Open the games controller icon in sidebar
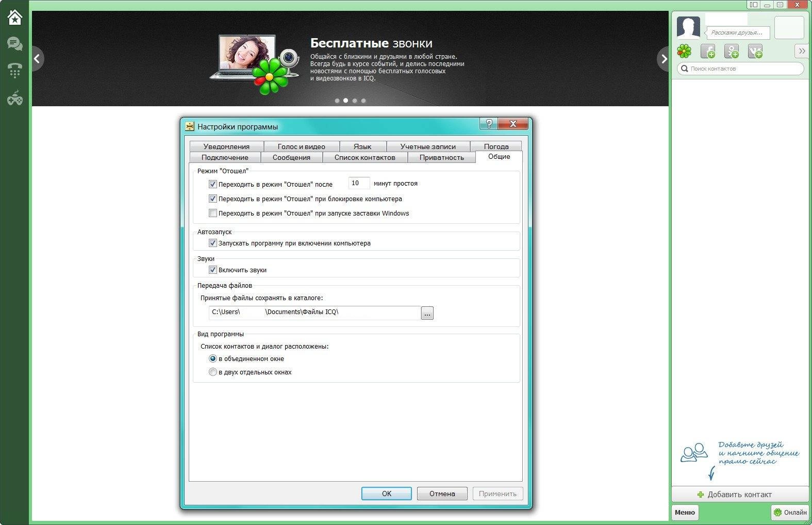 click(14, 97)
